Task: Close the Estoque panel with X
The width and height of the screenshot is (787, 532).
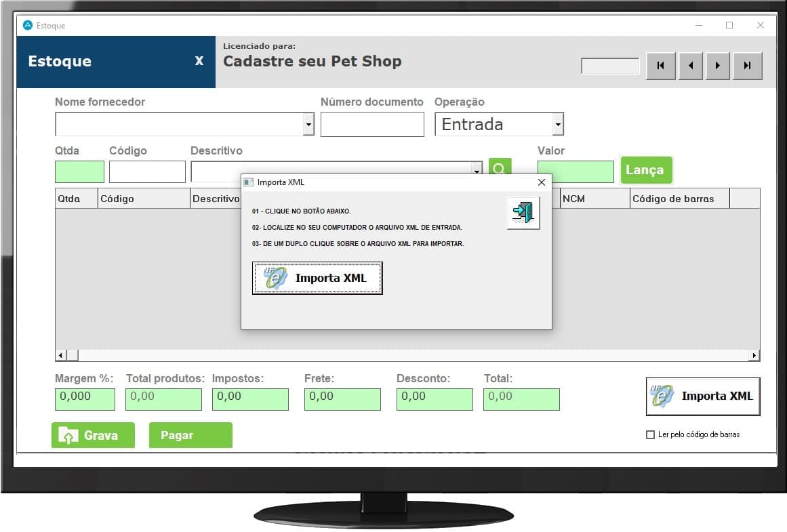Action: click(199, 61)
